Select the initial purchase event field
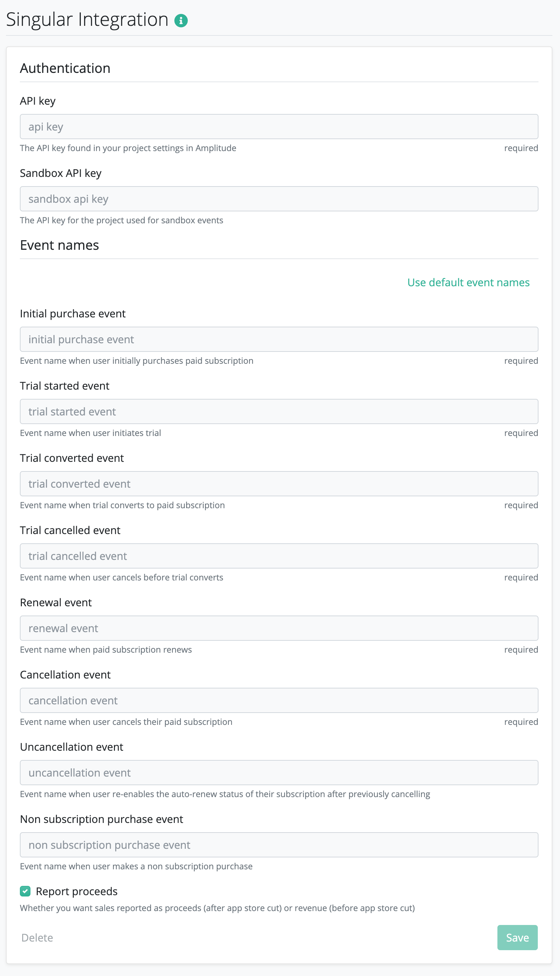This screenshot has height=976, width=560. click(x=279, y=339)
